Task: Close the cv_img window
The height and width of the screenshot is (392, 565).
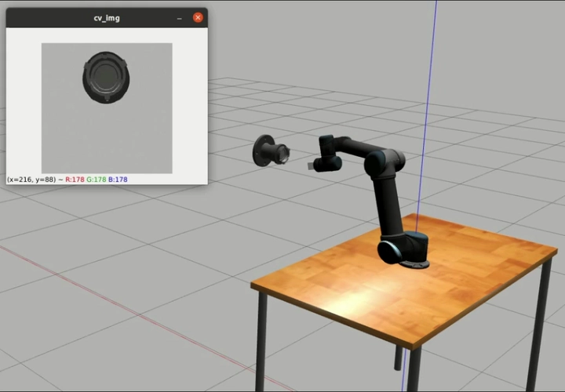Action: 198,17
